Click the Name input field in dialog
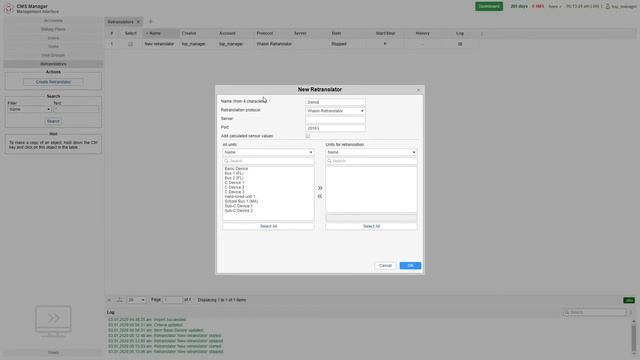640x360 pixels. (335, 102)
